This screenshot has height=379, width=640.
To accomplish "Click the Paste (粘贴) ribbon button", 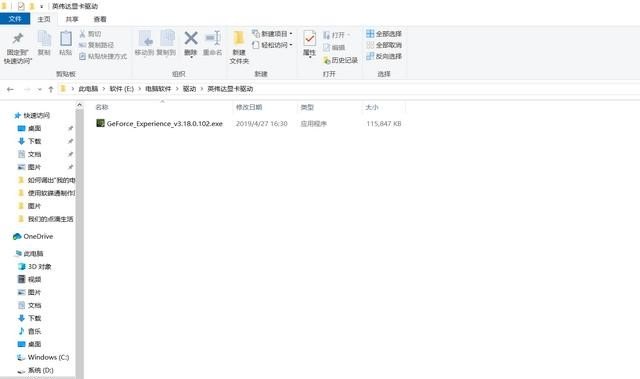I will [65, 43].
